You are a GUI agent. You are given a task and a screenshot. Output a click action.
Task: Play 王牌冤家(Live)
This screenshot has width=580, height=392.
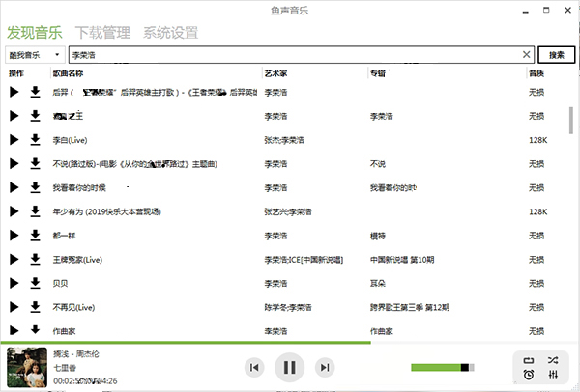pyautogui.click(x=14, y=260)
